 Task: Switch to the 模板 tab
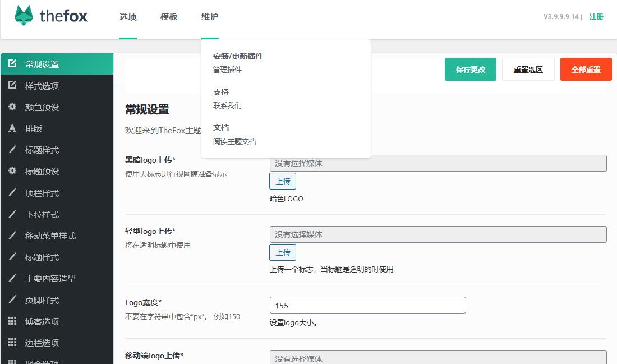(169, 17)
